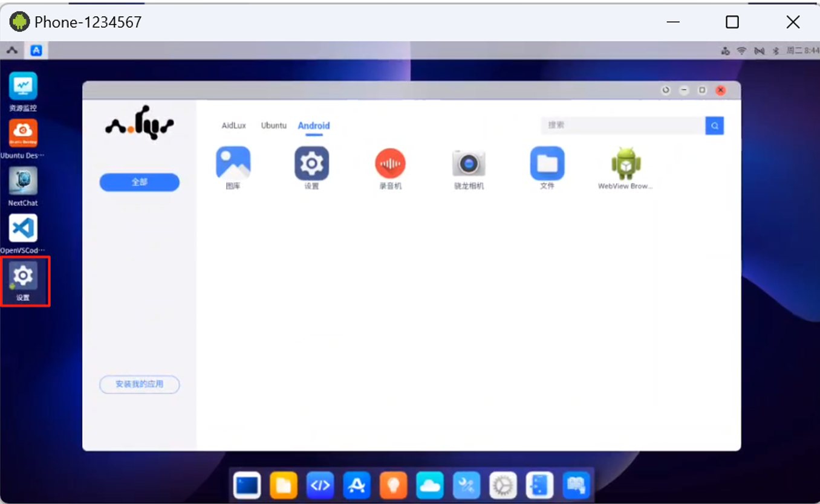Viewport: 820px width, 504px height.
Task: Select the Android tab
Action: [314, 126]
